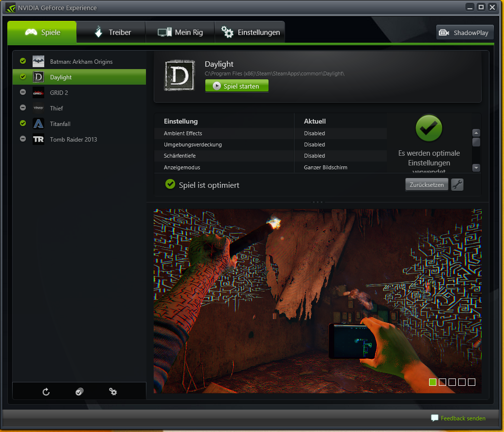Click the Thief game icon
The height and width of the screenshot is (432, 504).
tap(38, 108)
